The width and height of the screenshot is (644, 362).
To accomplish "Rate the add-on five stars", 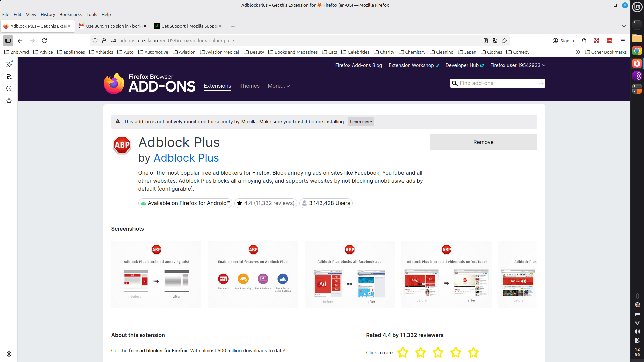I will coord(473,352).
